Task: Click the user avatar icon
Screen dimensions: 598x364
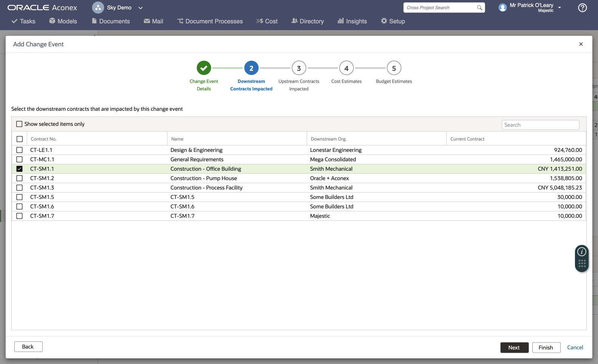Action: pos(503,8)
